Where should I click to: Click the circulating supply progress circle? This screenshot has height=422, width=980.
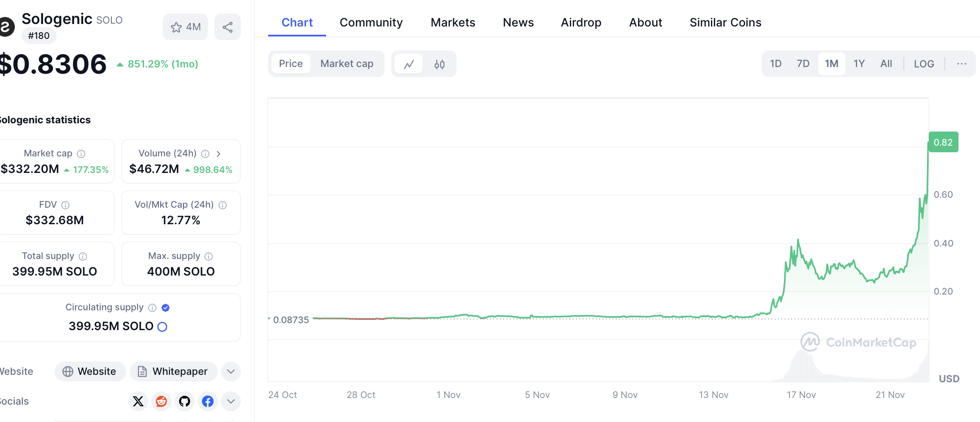(162, 327)
